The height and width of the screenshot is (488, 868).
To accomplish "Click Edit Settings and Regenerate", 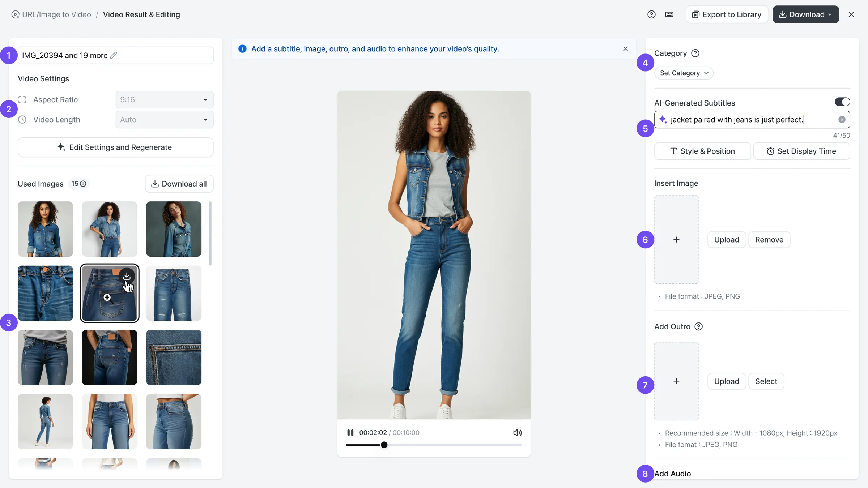I will pos(115,147).
